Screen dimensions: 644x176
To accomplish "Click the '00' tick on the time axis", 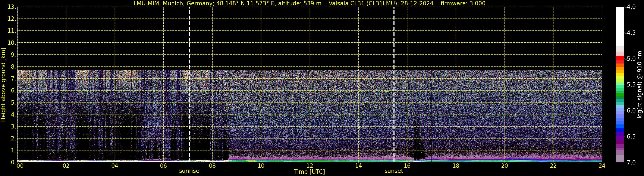I will (x=20, y=166).
